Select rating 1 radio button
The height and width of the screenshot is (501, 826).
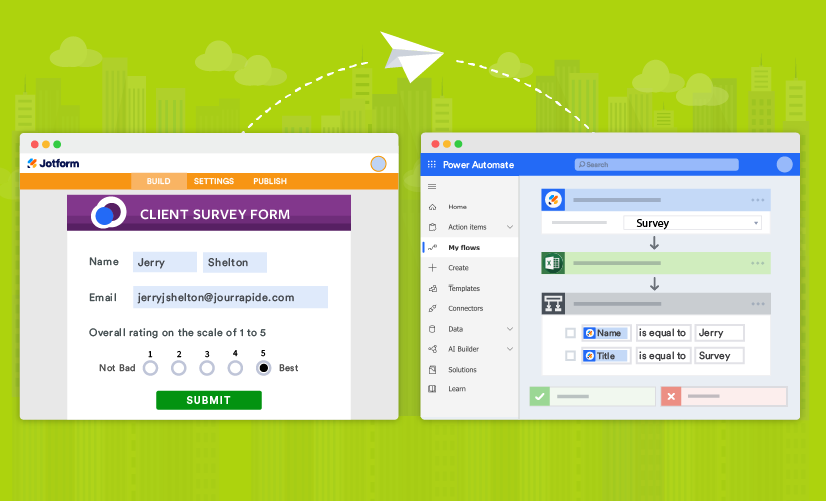pyautogui.click(x=150, y=368)
